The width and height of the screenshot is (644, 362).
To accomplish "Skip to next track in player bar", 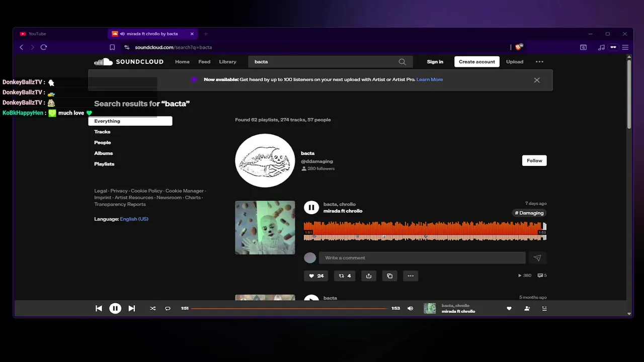I will pos(132,308).
